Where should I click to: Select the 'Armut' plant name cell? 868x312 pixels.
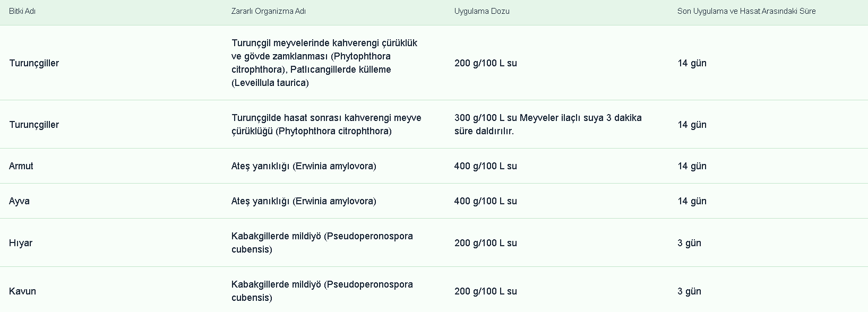point(21,166)
